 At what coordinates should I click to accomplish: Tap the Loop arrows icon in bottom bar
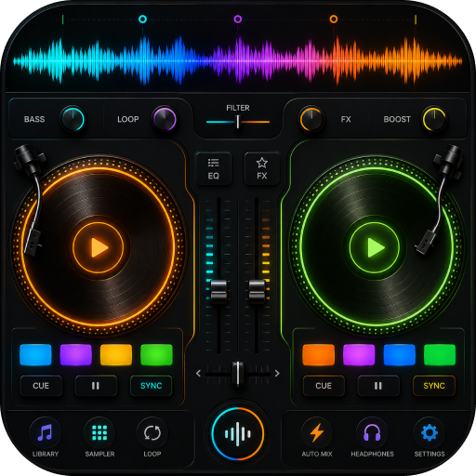(x=152, y=432)
